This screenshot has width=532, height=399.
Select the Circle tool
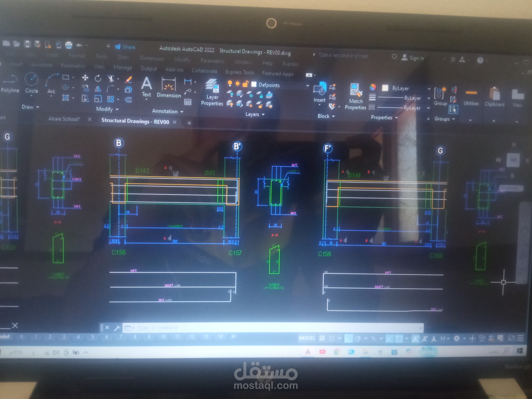(x=31, y=83)
